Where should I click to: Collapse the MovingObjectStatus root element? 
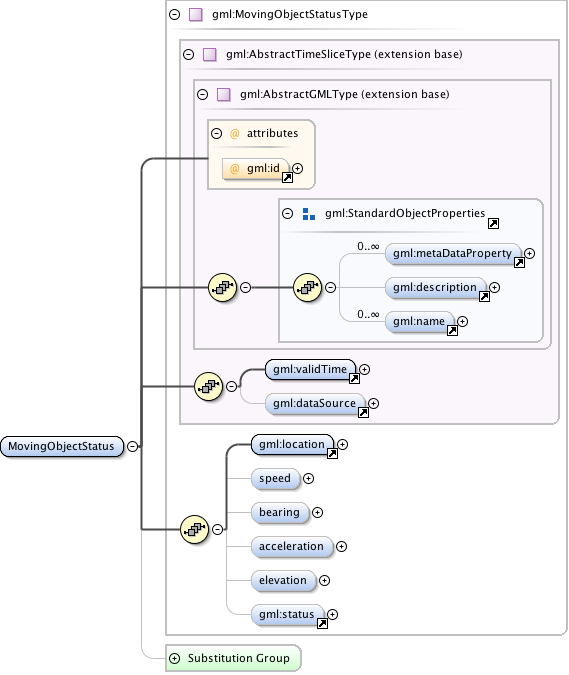coord(133,446)
